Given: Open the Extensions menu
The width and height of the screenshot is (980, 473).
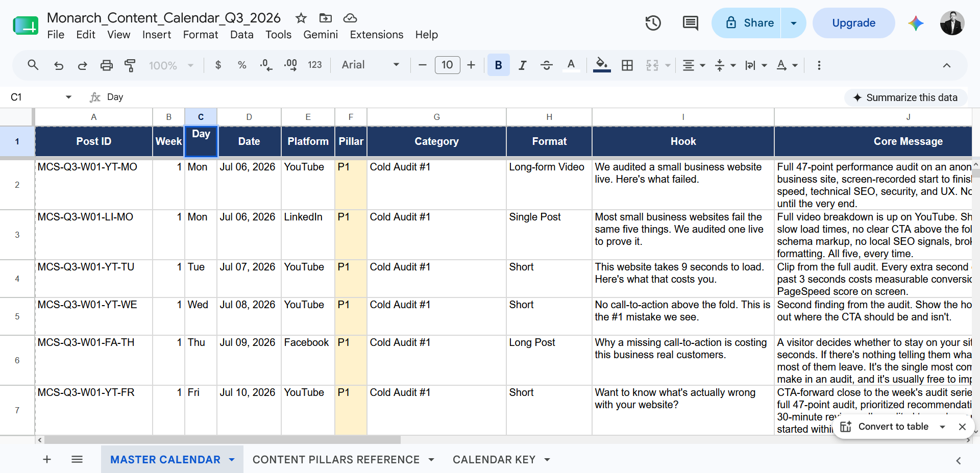Looking at the screenshot, I should pyautogui.click(x=377, y=35).
